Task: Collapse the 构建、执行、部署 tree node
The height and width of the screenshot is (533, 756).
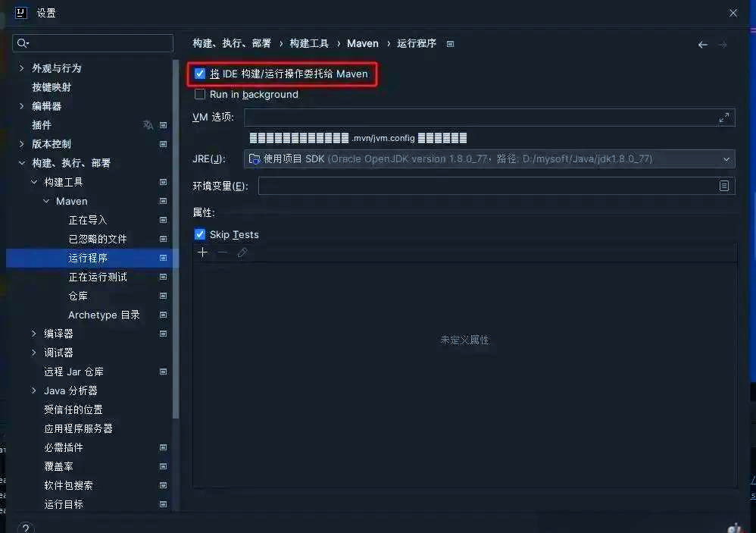Action: [x=22, y=163]
